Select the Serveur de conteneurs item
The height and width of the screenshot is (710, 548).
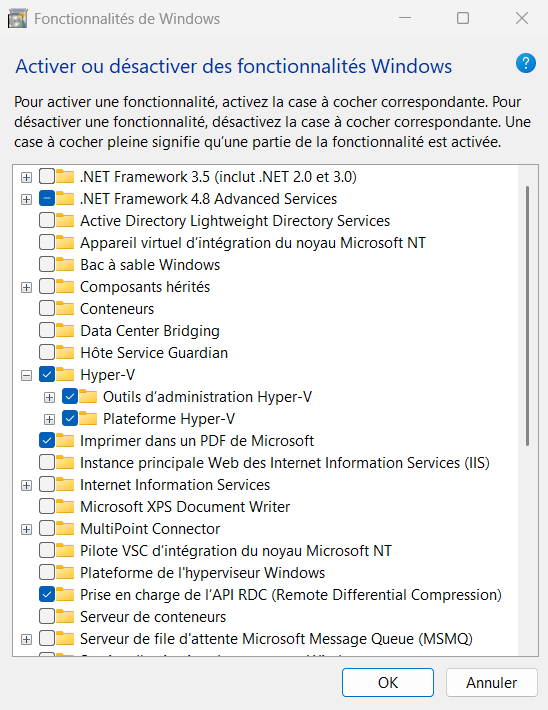pos(153,617)
